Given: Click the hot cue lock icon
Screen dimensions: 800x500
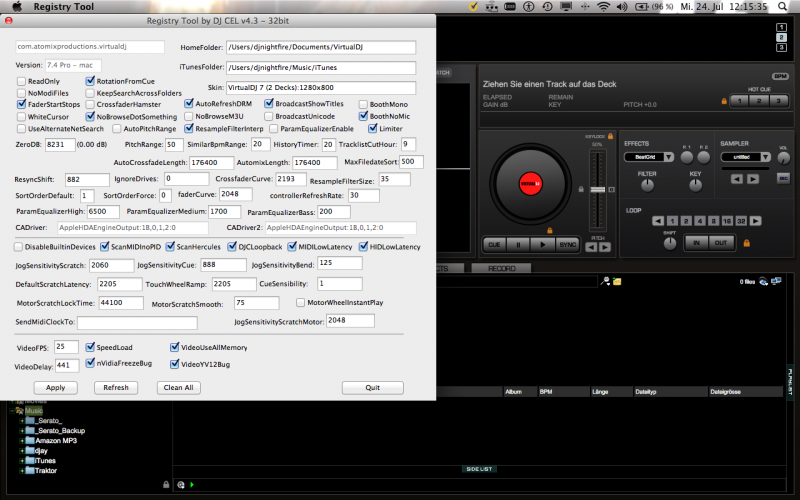Looking at the screenshot, I should pos(724,101).
